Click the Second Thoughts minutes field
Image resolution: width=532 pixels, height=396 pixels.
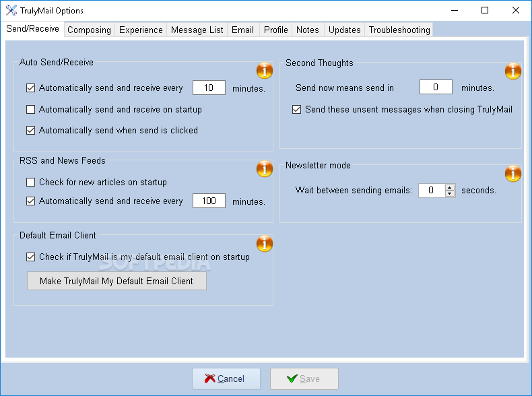coord(436,87)
